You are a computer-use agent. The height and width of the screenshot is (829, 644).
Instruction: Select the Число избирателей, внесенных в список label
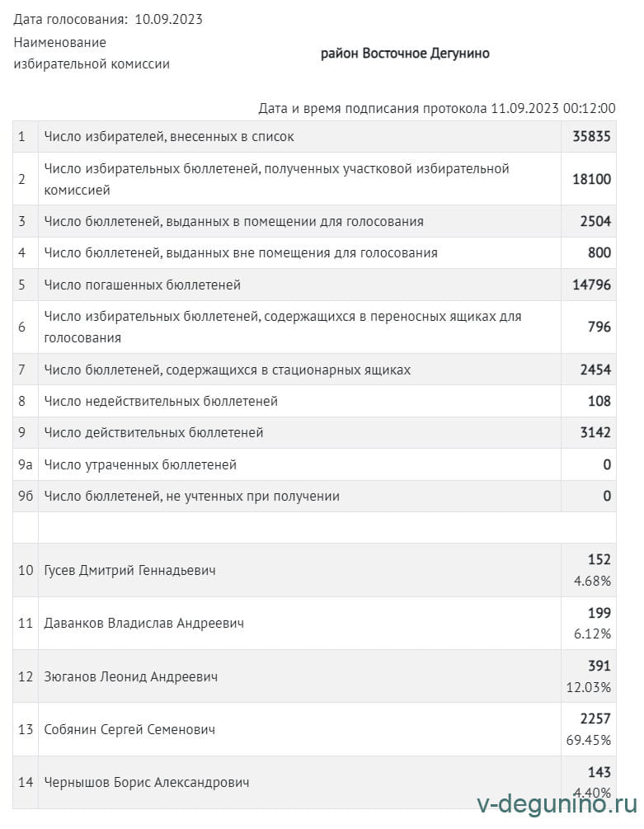169,137
